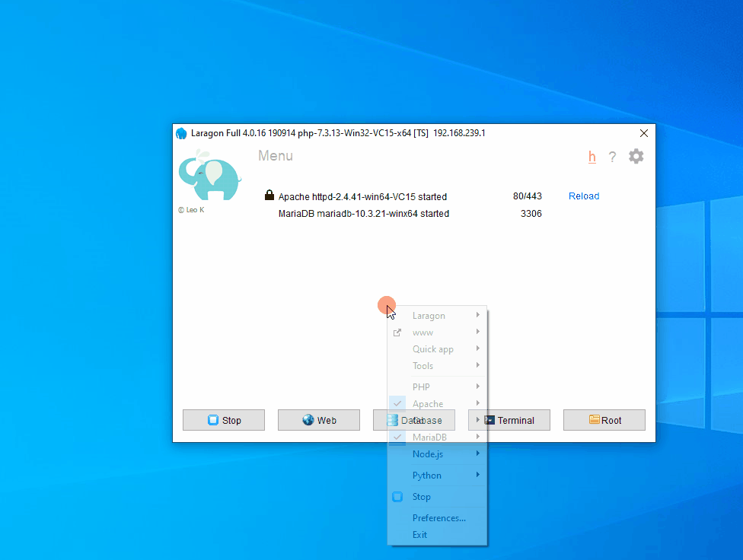Viewport: 743px width, 560px height.
Task: Click the external-link icon next to www
Action: [x=397, y=332]
